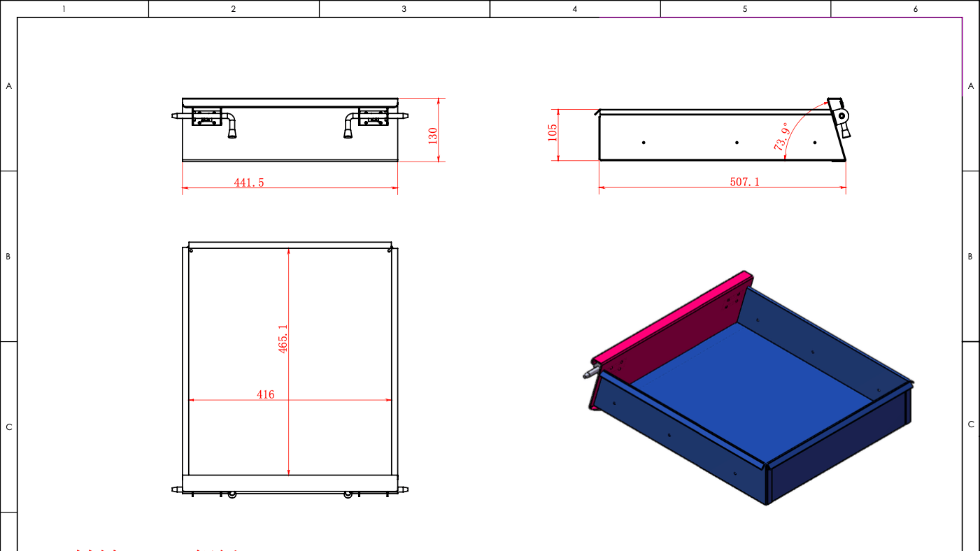Click the right roller circle in top view

(348, 494)
